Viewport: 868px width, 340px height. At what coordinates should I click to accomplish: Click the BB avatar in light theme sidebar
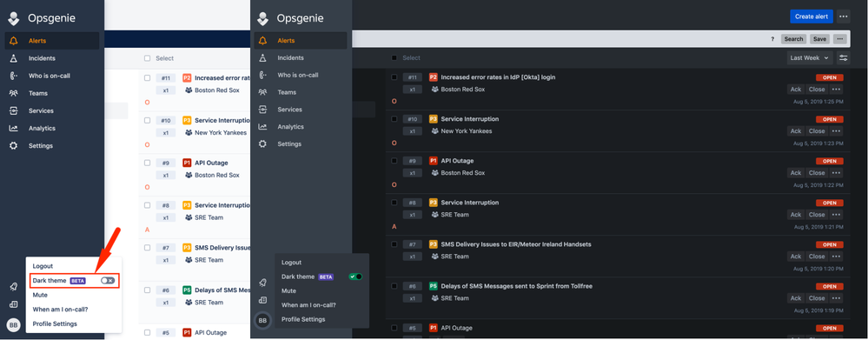coord(13,324)
